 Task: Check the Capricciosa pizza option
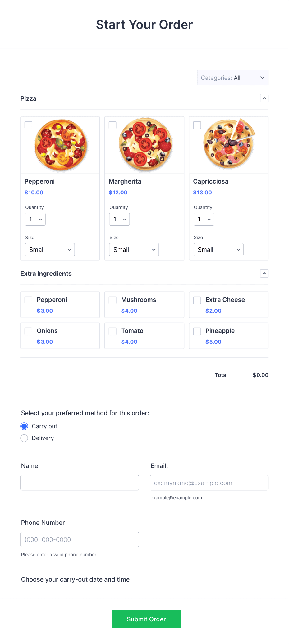[x=197, y=125]
